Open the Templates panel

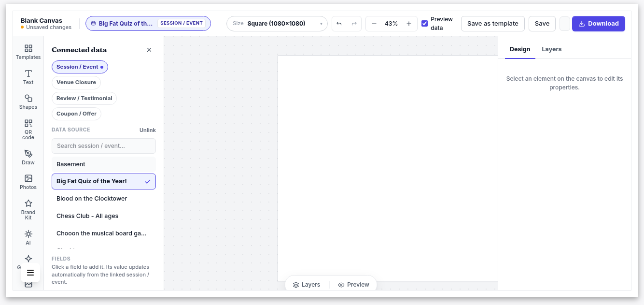pos(28,52)
